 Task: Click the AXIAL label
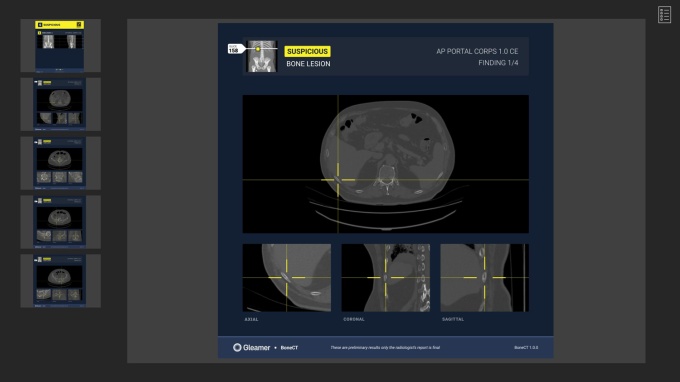(252, 320)
